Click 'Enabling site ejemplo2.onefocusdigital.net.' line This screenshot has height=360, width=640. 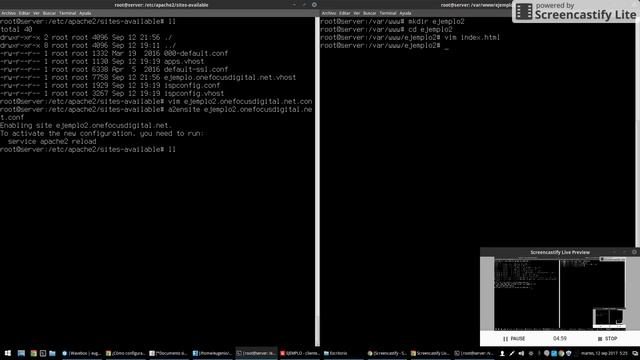pyautogui.click(x=86, y=126)
